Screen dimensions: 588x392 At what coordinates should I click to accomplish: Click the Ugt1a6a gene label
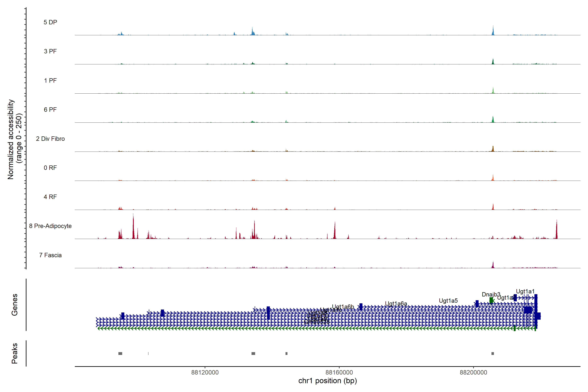396,303
